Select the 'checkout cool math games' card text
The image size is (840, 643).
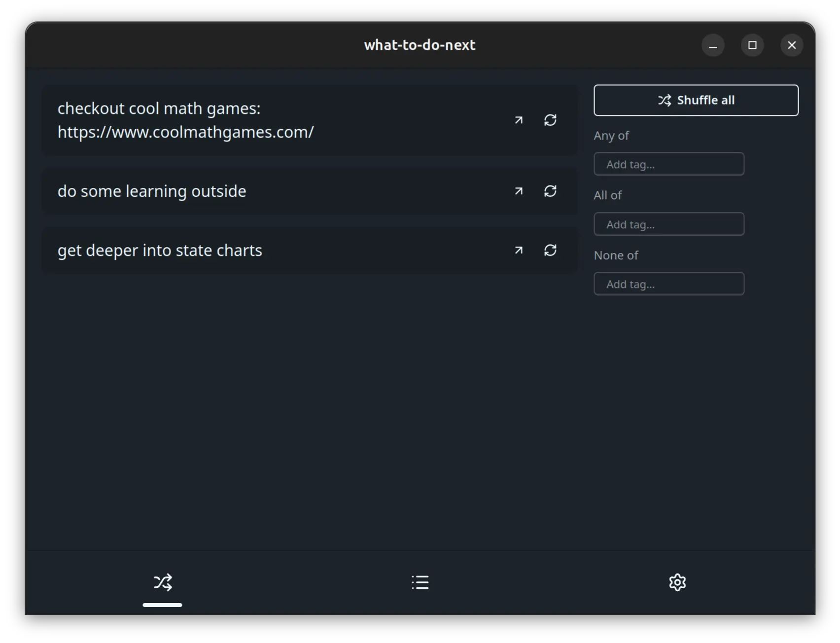pos(185,120)
